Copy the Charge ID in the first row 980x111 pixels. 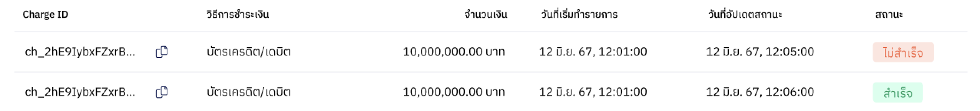162,52
